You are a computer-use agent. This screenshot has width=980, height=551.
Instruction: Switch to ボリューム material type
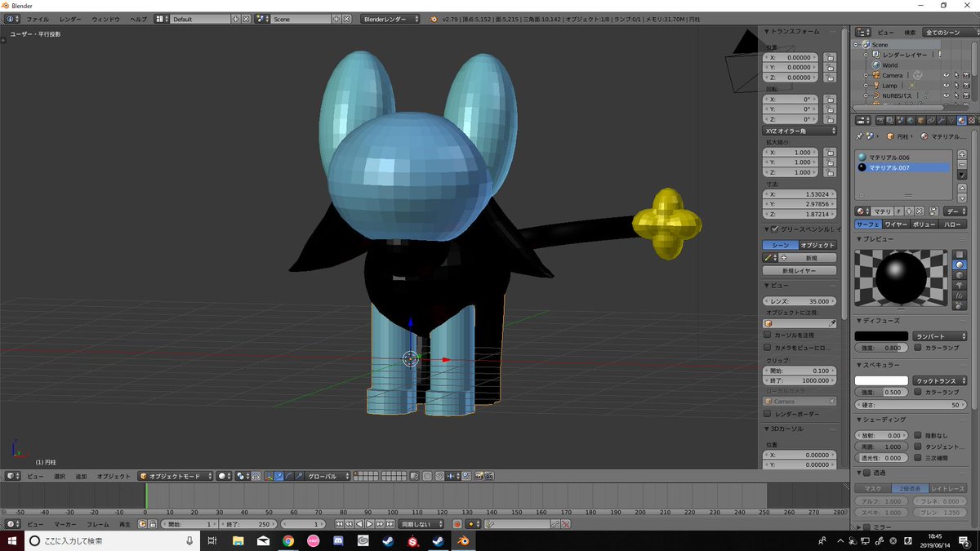tap(924, 224)
